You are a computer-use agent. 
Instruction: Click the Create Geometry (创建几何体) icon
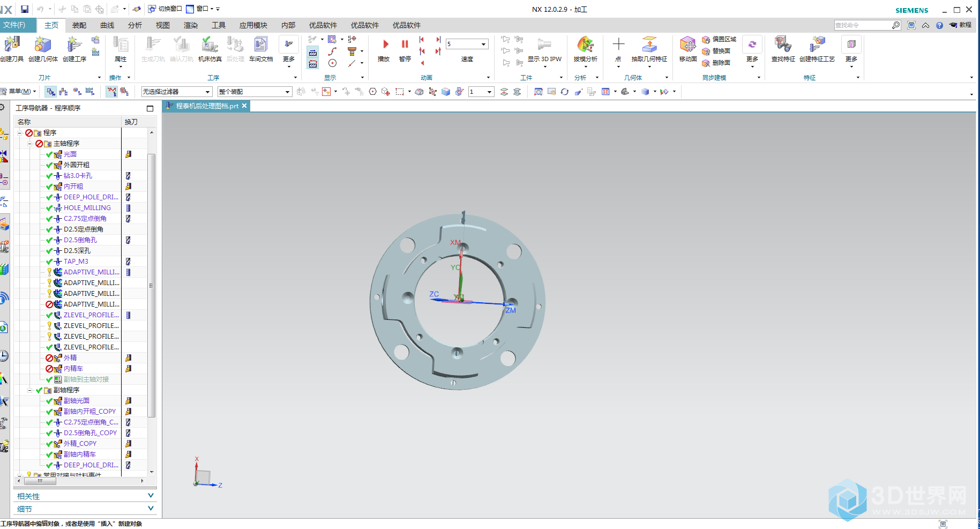[43, 45]
